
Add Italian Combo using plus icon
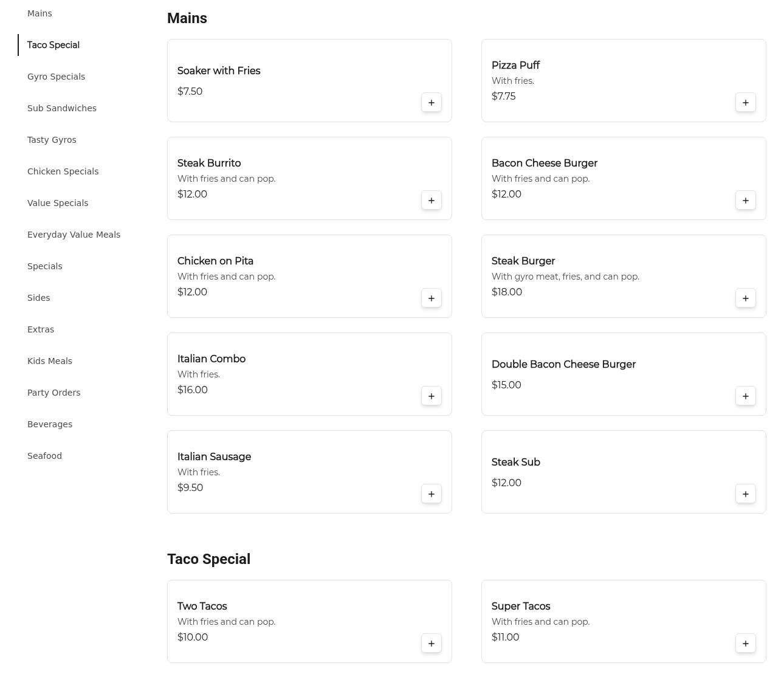432,396
